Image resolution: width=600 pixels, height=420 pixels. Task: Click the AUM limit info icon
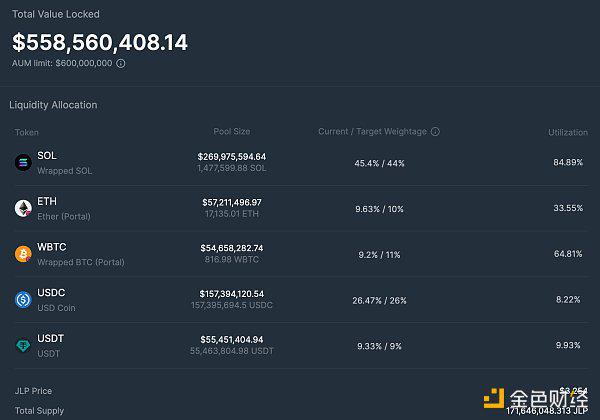click(x=121, y=63)
